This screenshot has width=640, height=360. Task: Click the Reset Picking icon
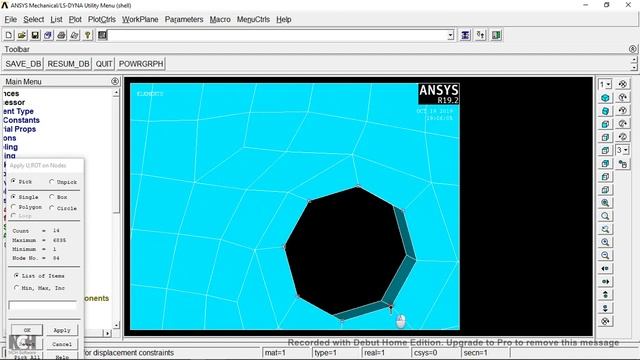480,36
